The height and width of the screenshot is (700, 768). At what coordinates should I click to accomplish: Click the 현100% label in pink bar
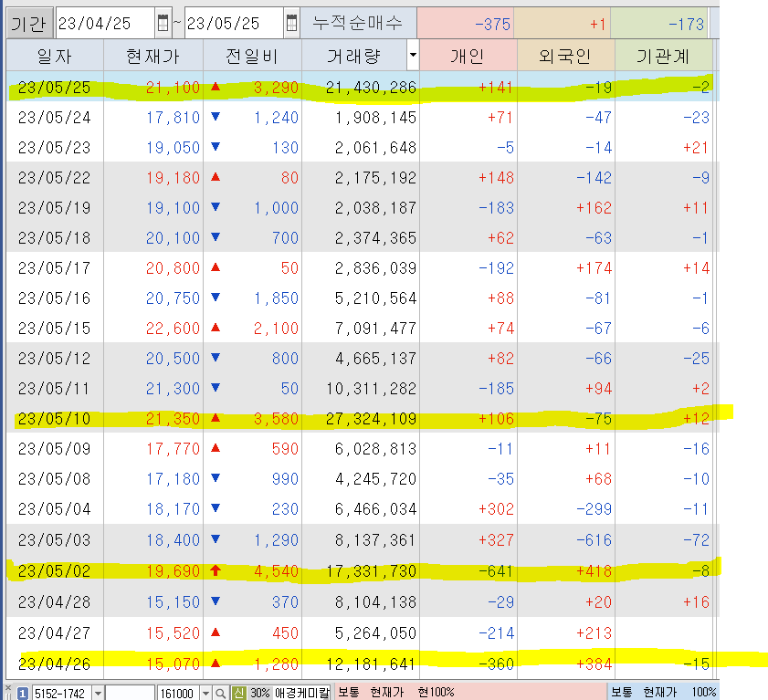tap(436, 692)
